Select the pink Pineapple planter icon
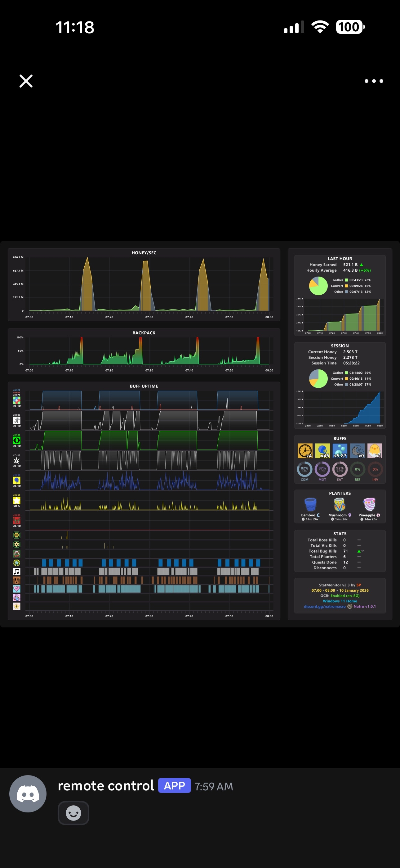The height and width of the screenshot is (868, 400). coord(369,504)
